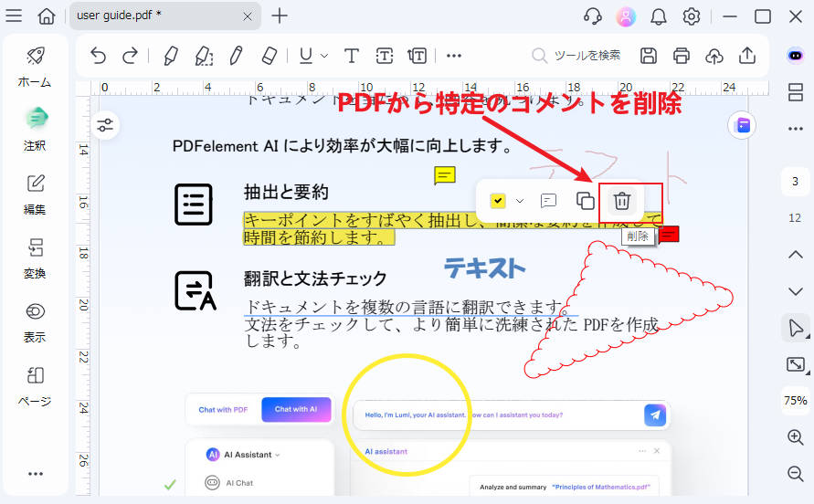Click the red sticky note annotation

[x=669, y=234]
